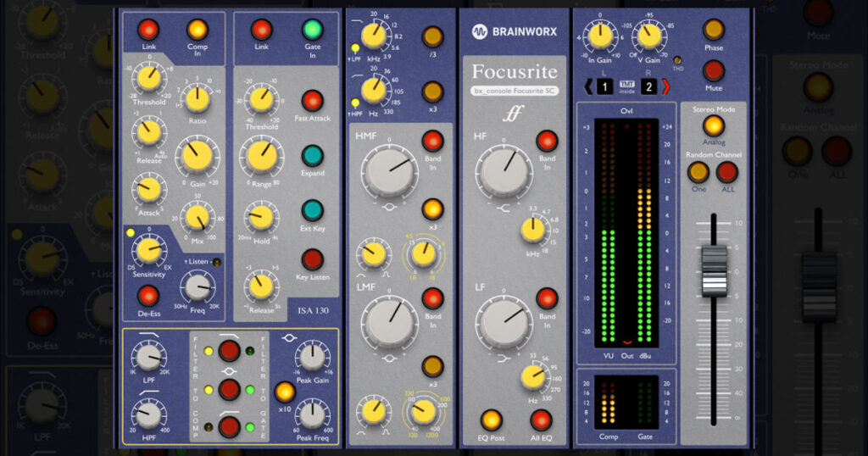Click the HMF frequency knob

tap(424, 254)
